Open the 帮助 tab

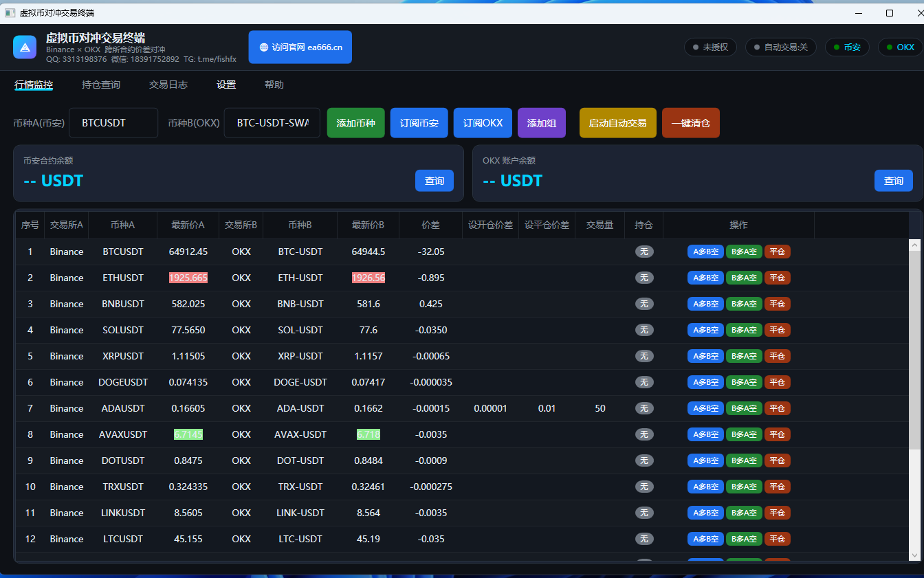coord(274,85)
